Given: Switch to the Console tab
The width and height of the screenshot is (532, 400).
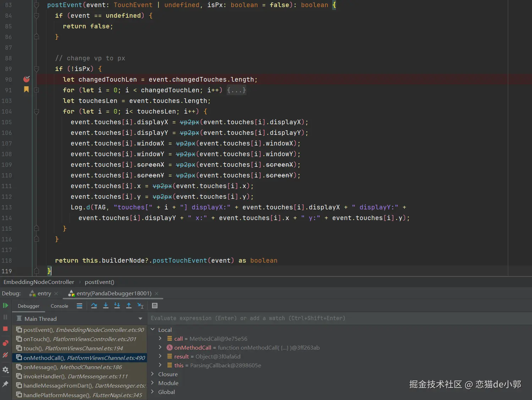Looking at the screenshot, I should pos(59,306).
